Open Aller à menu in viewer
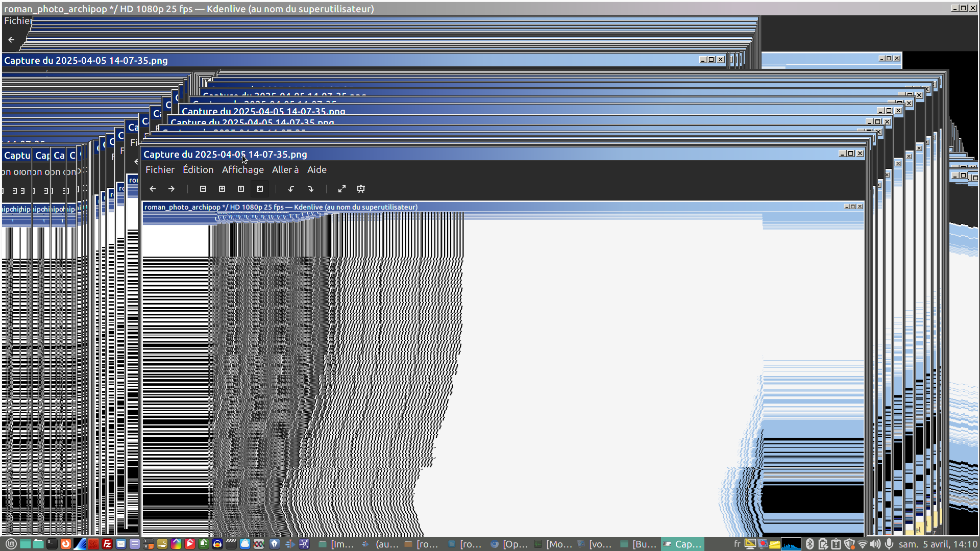The image size is (980, 551). pos(285,170)
